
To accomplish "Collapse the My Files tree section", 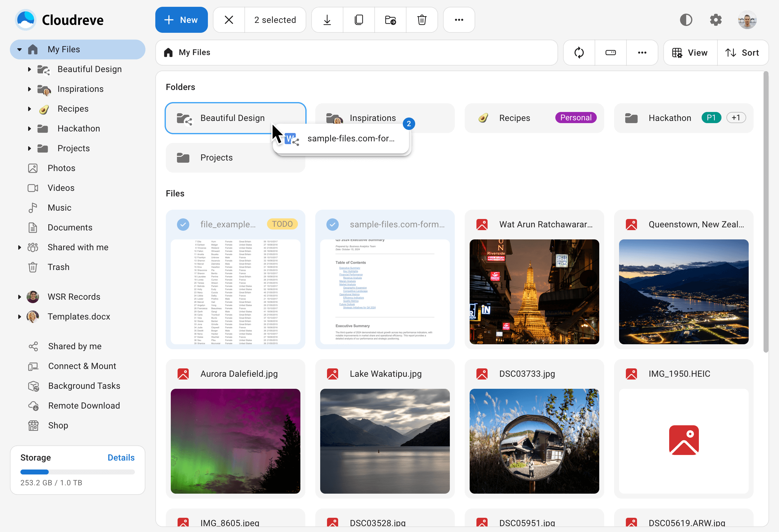I will click(19, 49).
